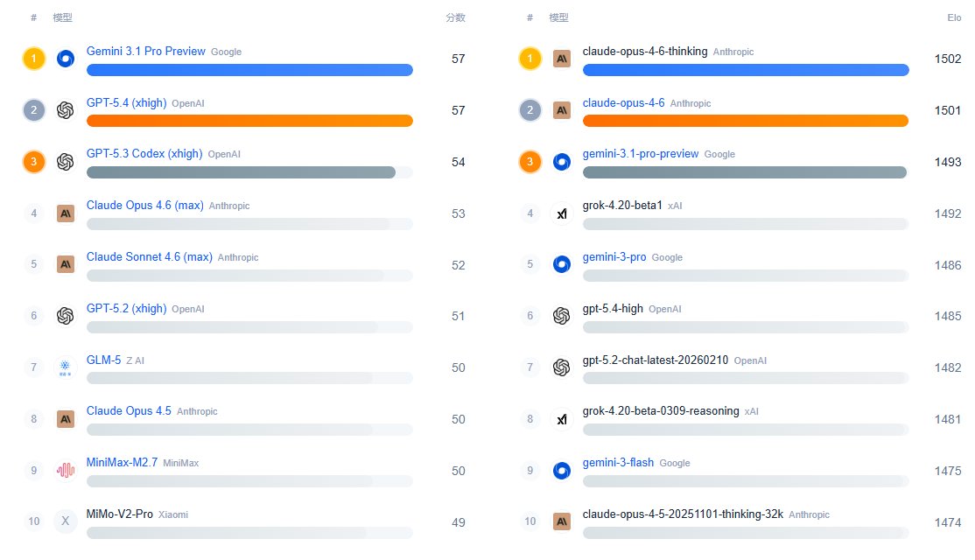
Task: Click the gold rank 1 badge for claude-opus-4-6-thinking
Action: pyautogui.click(x=530, y=59)
